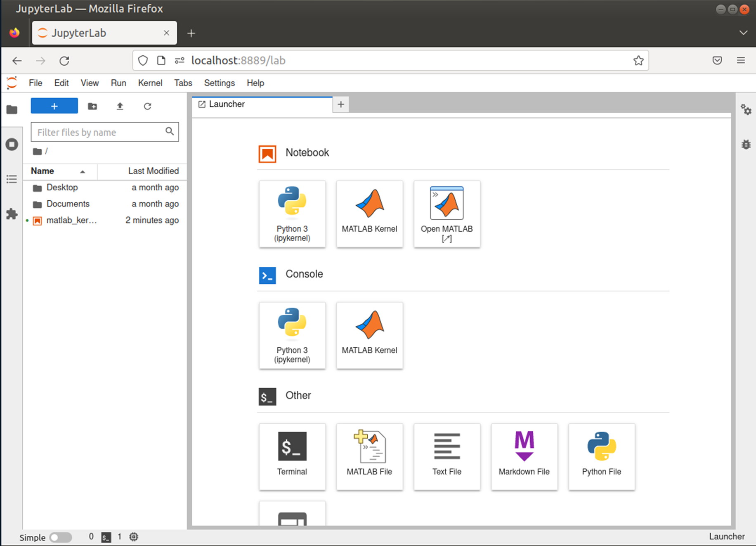
Task: Open the Documents folder
Action: pyautogui.click(x=68, y=204)
